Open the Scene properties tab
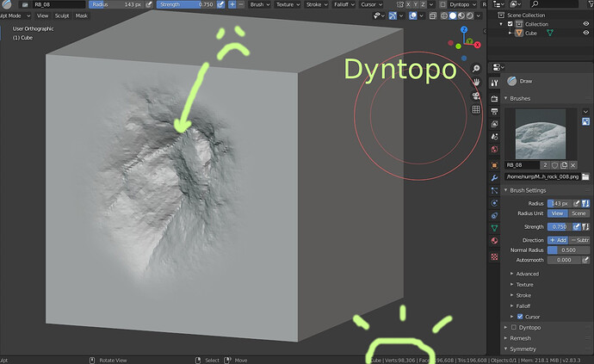594x364 pixels. (494, 137)
